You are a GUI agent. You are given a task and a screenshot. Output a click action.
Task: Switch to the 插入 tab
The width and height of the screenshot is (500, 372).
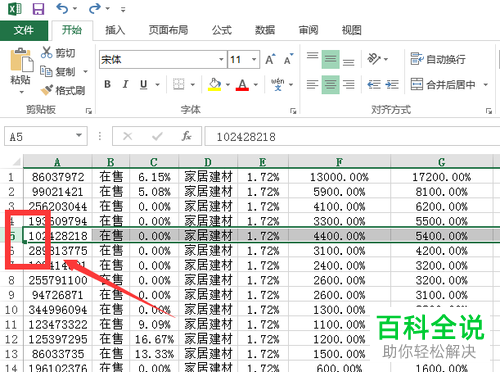pyautogui.click(x=115, y=30)
